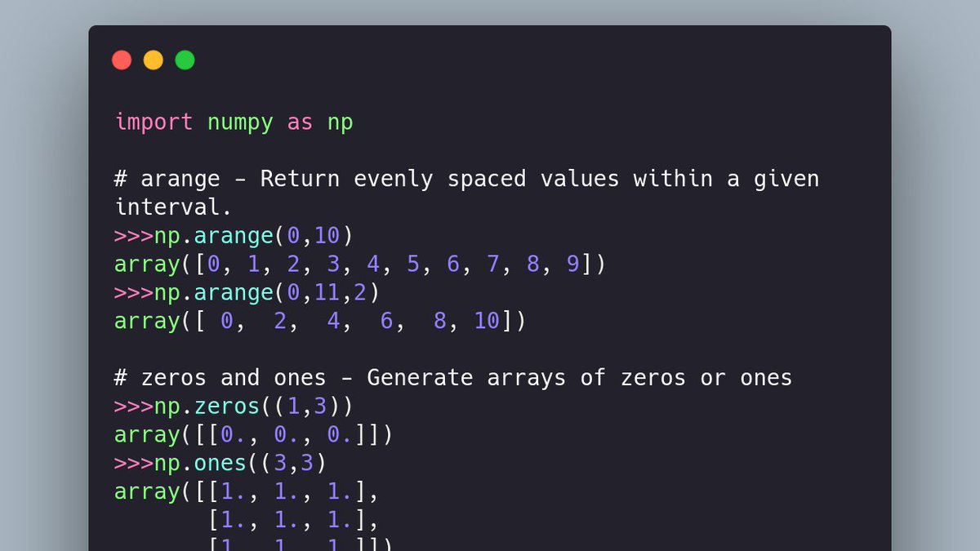Viewport: 980px width, 551px height.
Task: Click the output "array([ 0, 2, 4, 6, 8, 10])"
Action: (320, 321)
